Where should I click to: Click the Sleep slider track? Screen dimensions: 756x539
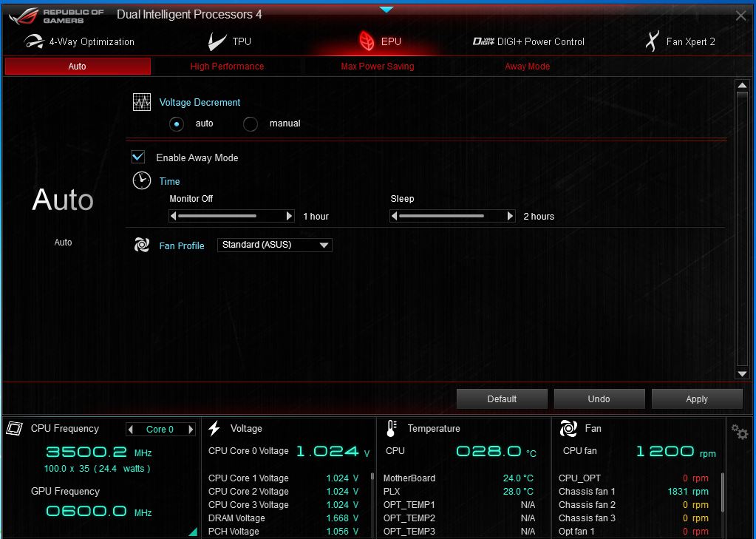click(452, 216)
